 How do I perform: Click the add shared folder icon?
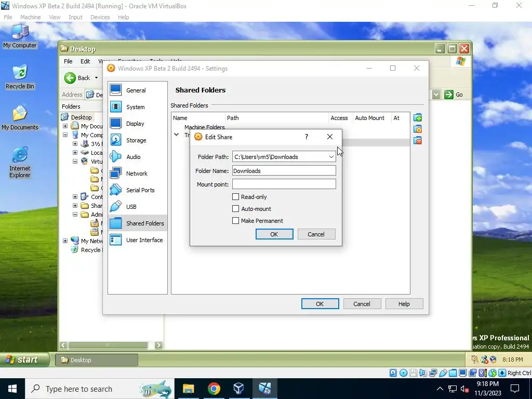coord(418,118)
